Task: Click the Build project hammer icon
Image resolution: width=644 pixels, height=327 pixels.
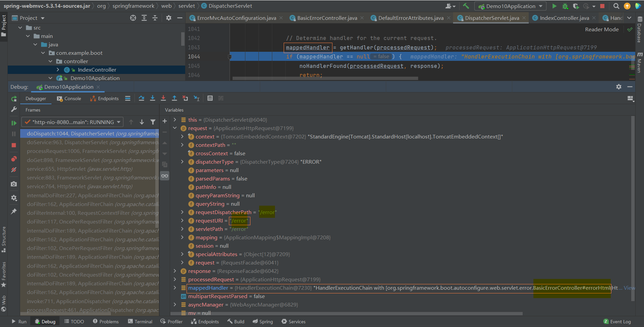Action: tap(466, 6)
